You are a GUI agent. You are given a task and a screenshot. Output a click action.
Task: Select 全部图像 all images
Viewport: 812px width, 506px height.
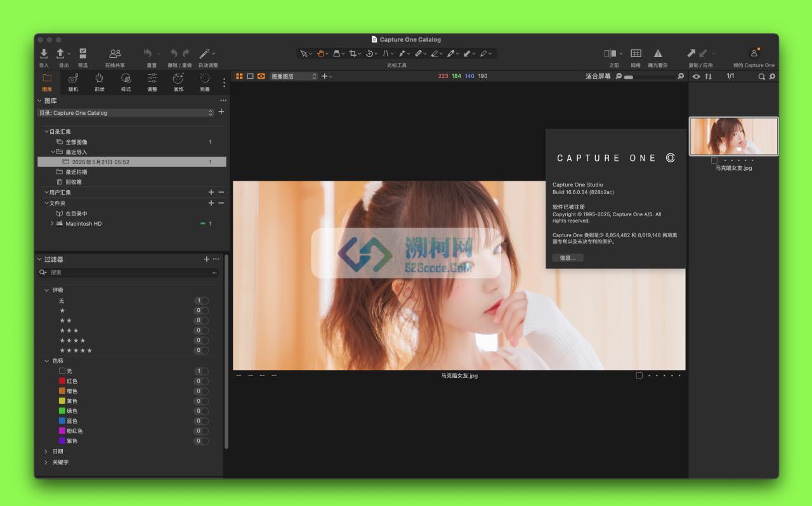coord(76,142)
